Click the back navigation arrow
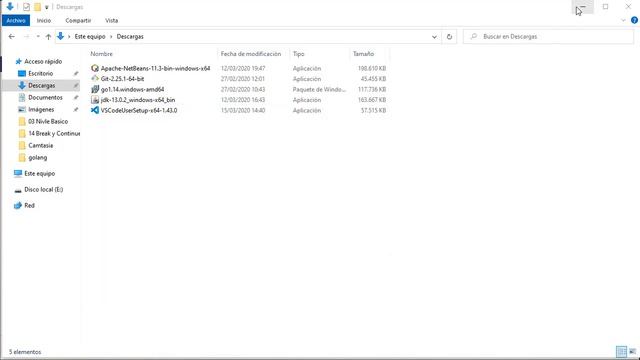640x360 pixels. point(11,37)
